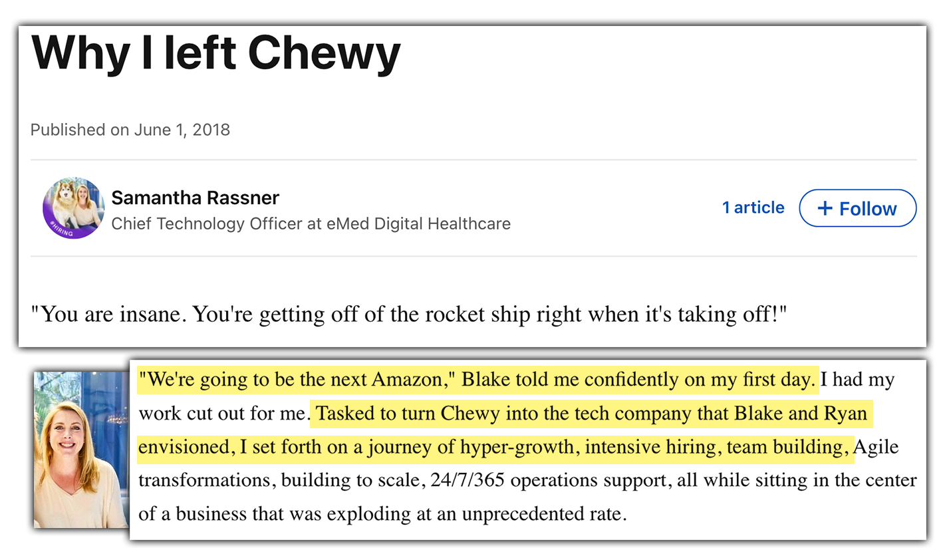Click the Follow button
Screen dimensions: 945x560
point(857,208)
